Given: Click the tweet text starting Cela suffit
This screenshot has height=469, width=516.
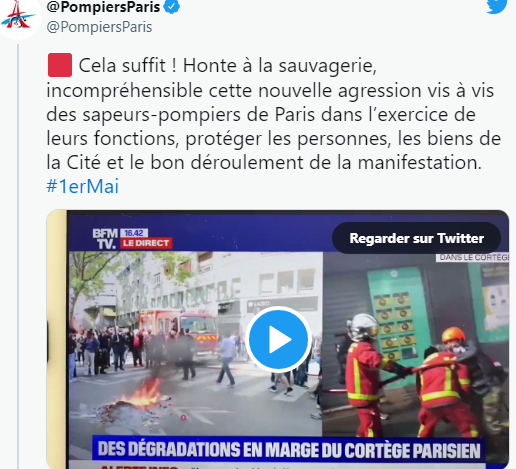Looking at the screenshot, I should coord(273,114).
